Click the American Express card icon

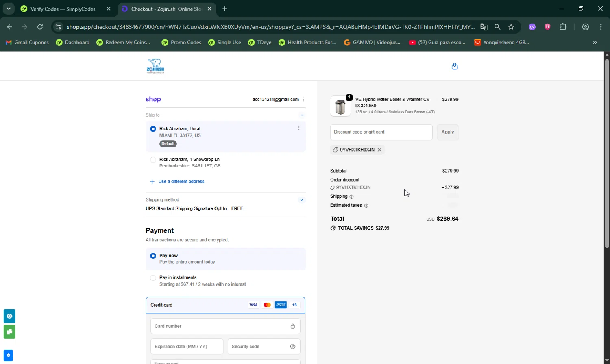pos(281,305)
